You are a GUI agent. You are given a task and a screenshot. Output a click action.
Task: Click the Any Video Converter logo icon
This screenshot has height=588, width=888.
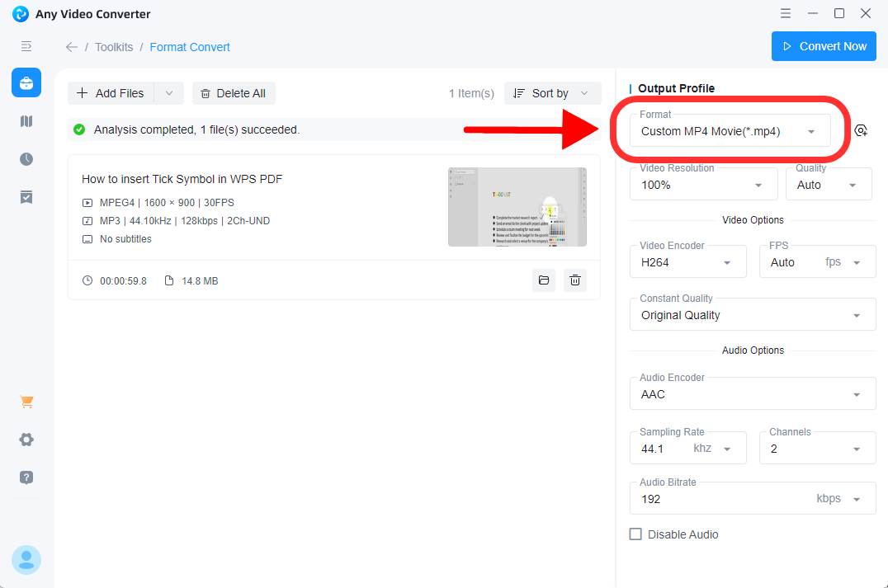21,13
